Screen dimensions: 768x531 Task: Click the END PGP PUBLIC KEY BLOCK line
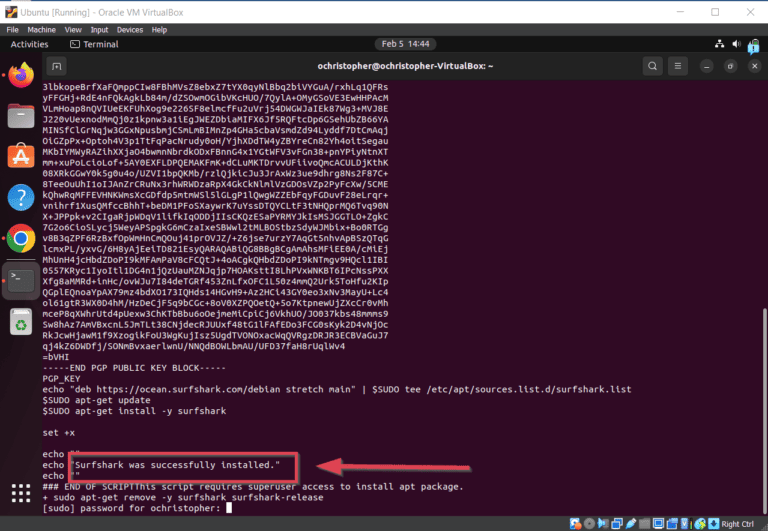click(134, 368)
